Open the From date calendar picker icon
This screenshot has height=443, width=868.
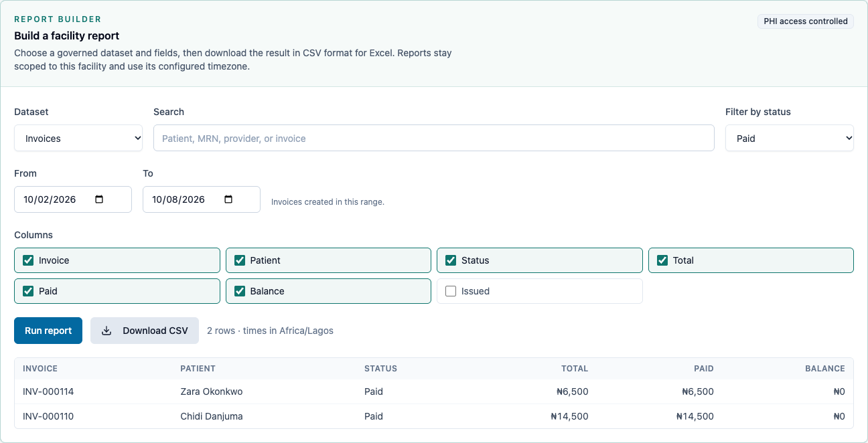click(100, 199)
